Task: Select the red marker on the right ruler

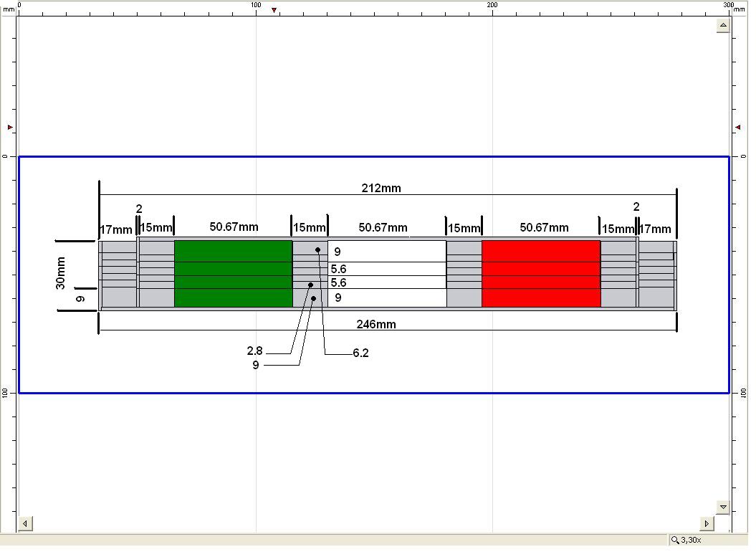Action: click(x=738, y=128)
